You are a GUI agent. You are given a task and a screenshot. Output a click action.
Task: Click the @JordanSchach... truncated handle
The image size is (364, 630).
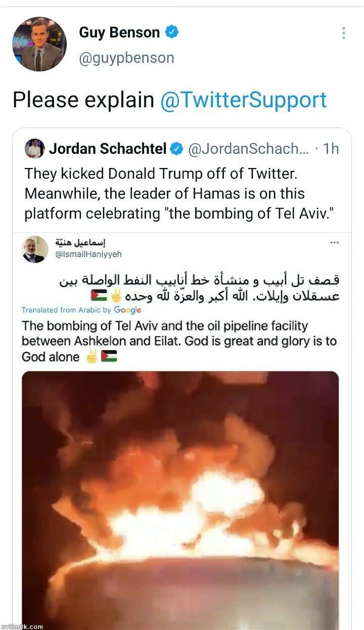point(248,149)
